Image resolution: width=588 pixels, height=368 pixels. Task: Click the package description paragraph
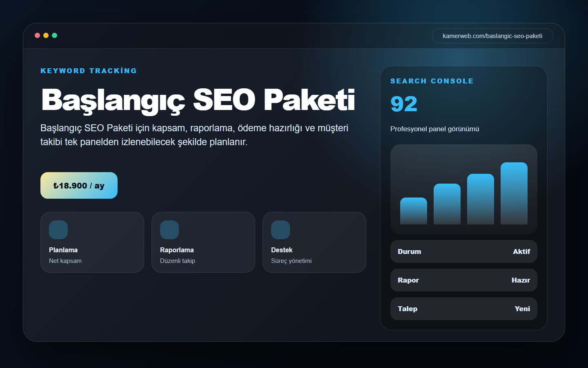[194, 135]
